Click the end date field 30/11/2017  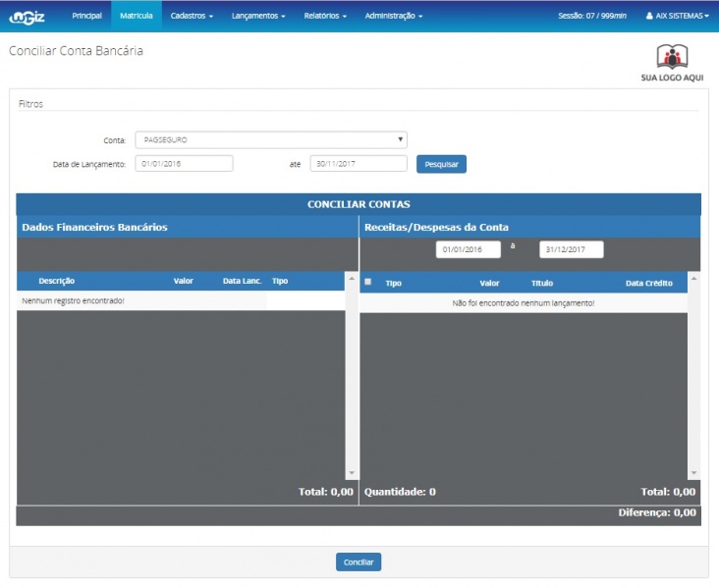click(358, 164)
